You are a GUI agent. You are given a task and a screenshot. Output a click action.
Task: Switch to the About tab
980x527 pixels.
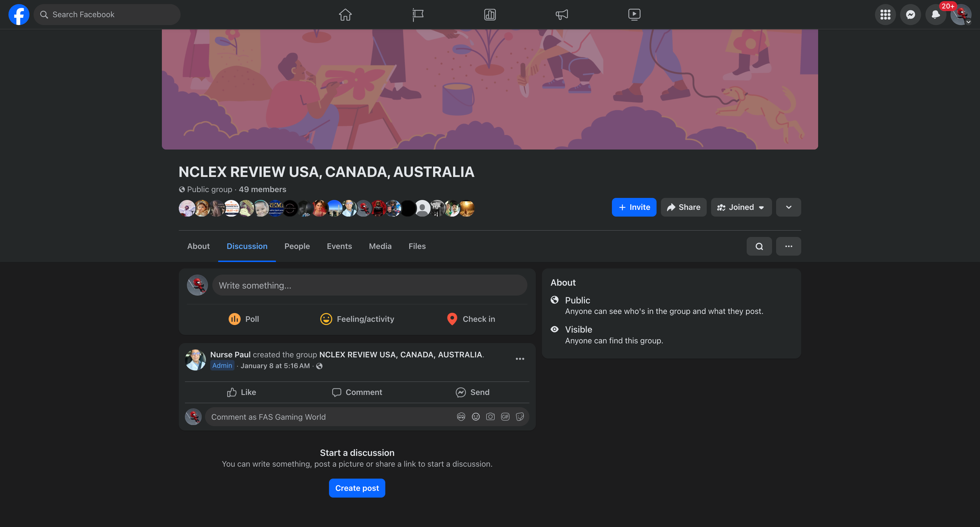pyautogui.click(x=198, y=246)
